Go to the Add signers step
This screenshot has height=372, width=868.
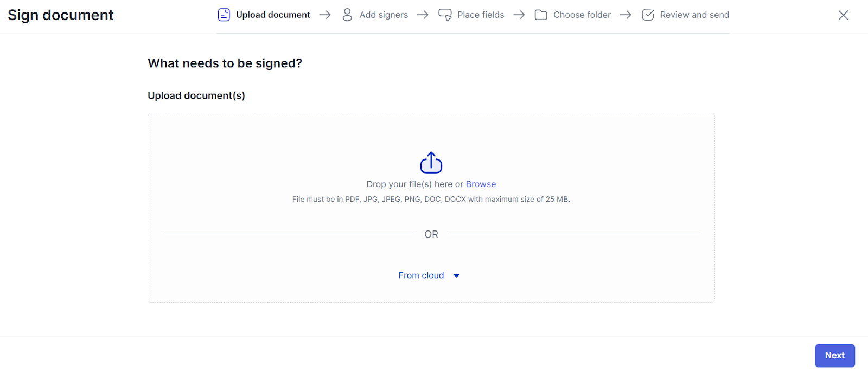[384, 15]
